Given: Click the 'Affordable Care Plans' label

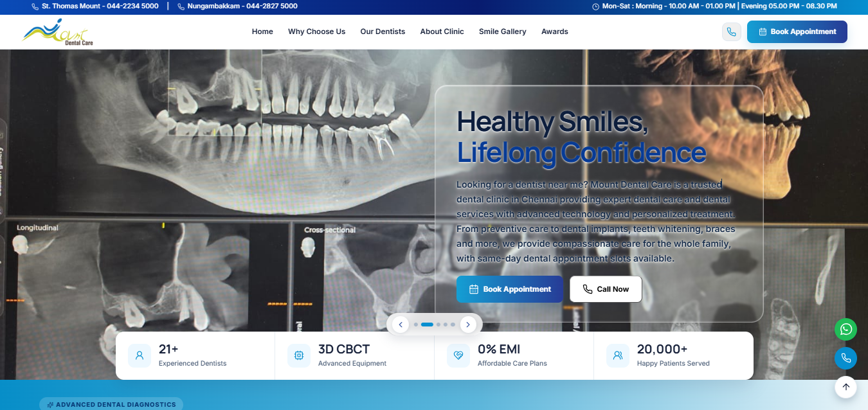Looking at the screenshot, I should 512,363.
